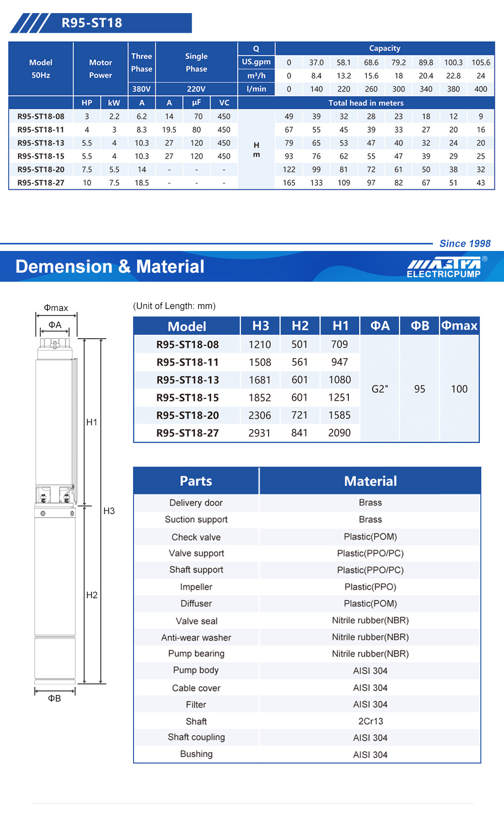This screenshot has height=825, width=504.
Task: Click the Capacity column header
Action: [x=385, y=48]
